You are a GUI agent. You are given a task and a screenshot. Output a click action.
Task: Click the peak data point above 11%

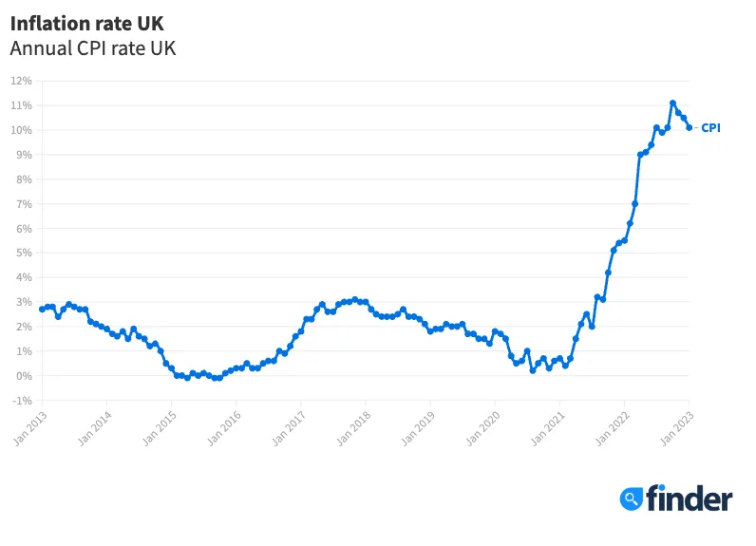[672, 104]
